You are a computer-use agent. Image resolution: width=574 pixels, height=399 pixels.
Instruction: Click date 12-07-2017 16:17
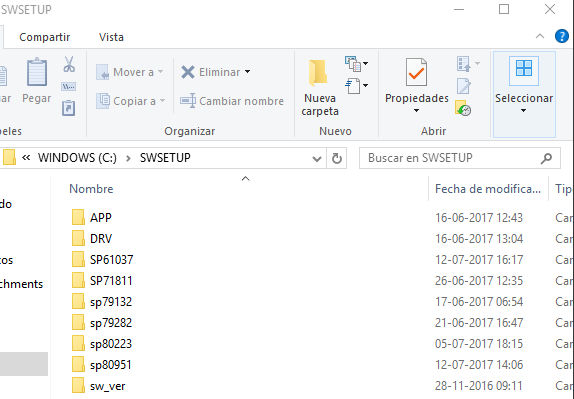click(x=478, y=260)
